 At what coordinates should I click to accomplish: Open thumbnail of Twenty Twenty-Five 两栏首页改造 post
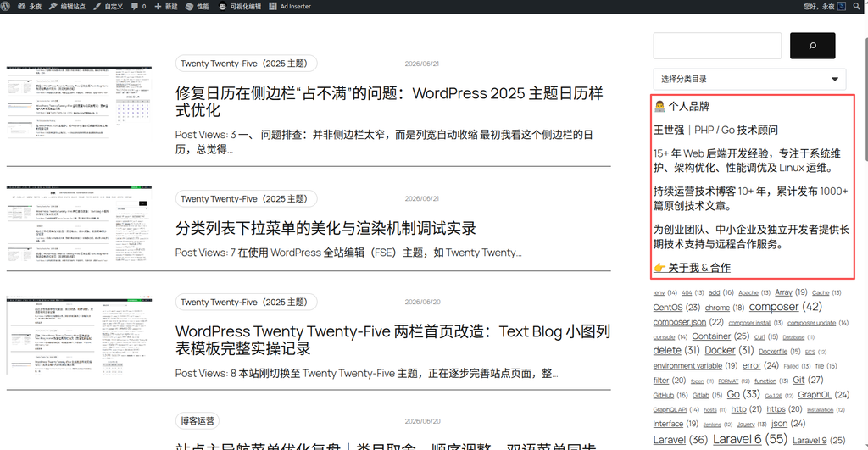pyautogui.click(x=79, y=336)
